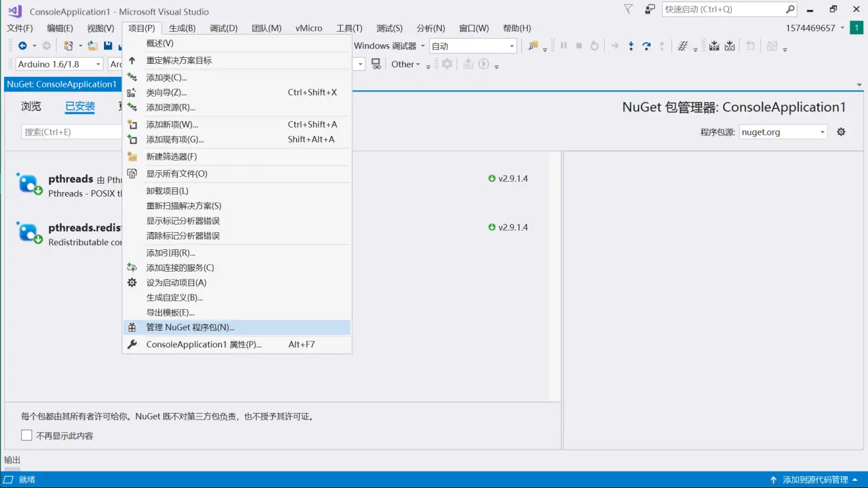868x488 pixels.
Task: Select ConsoleApplication1 属性(P)... menu entry
Action: [x=237, y=344]
